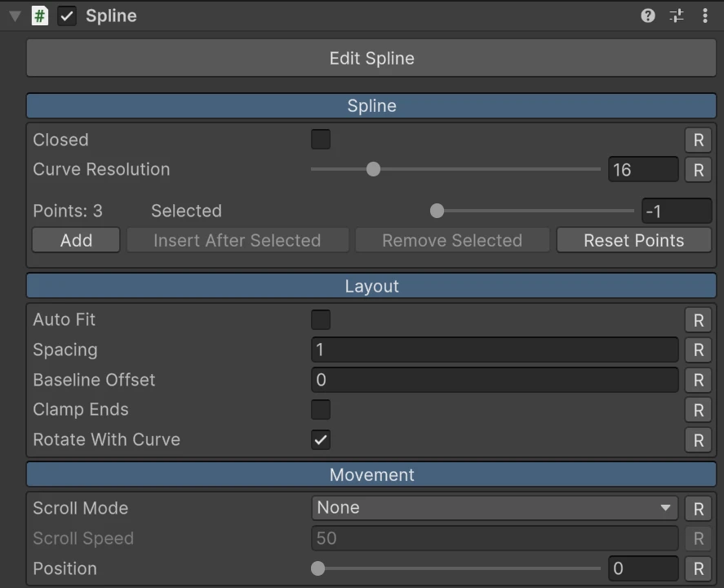Screen dimensions: 724x588
Task: Click the Movement section header bar
Action: (x=371, y=474)
